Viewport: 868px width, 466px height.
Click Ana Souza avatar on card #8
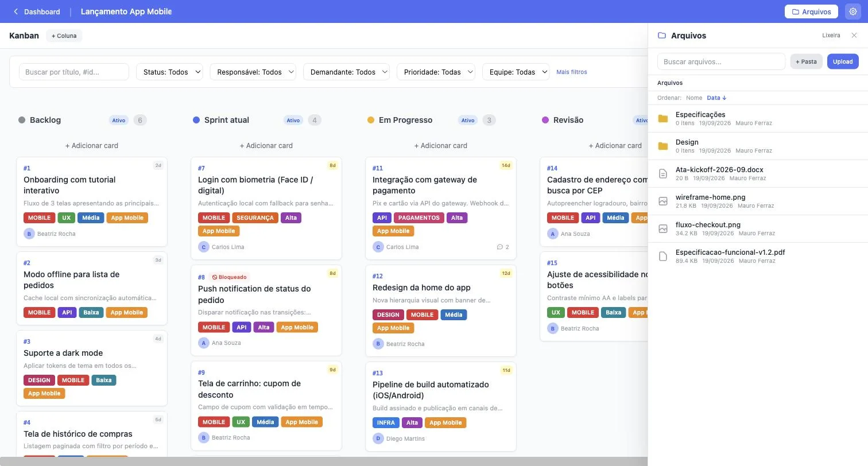[203, 343]
